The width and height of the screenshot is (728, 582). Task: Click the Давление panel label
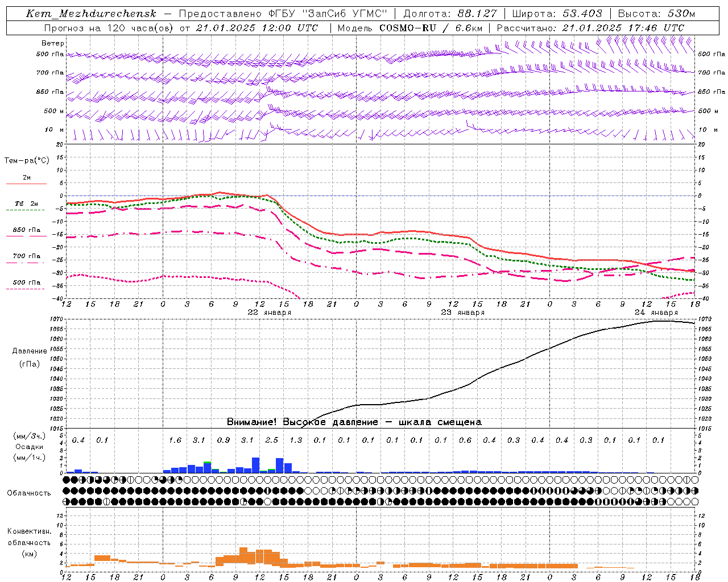[30, 351]
